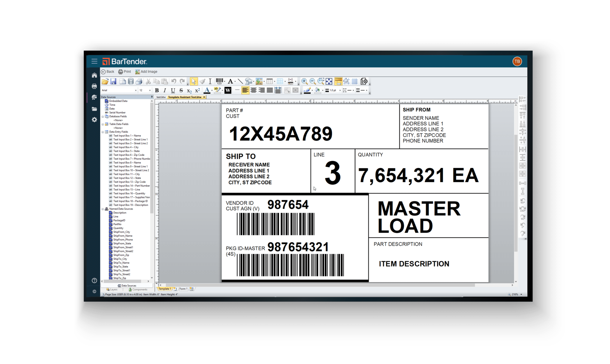This screenshot has height=364, width=610.
Task: Save the document with the floppy icon
Action: tap(113, 81)
